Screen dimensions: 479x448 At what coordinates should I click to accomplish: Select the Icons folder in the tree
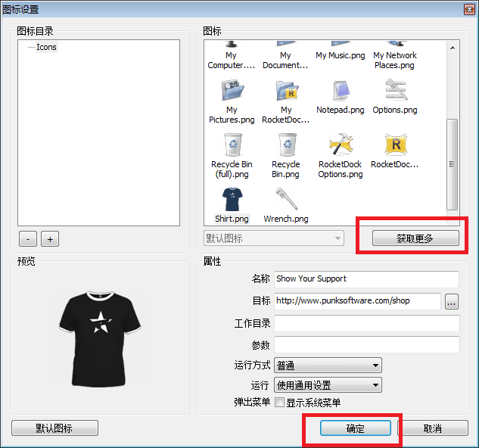click(46, 47)
